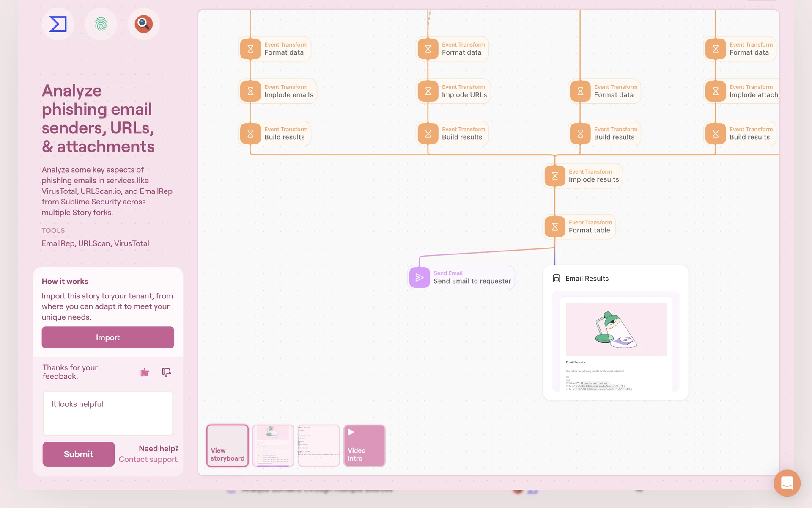812x508 pixels.
Task: Click the feedback text field
Action: tap(108, 413)
